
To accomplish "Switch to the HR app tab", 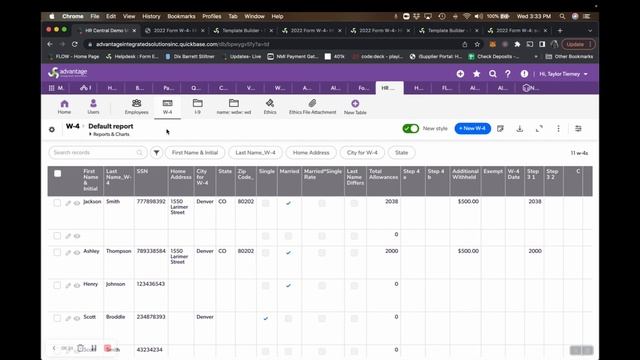I will click(x=389, y=88).
